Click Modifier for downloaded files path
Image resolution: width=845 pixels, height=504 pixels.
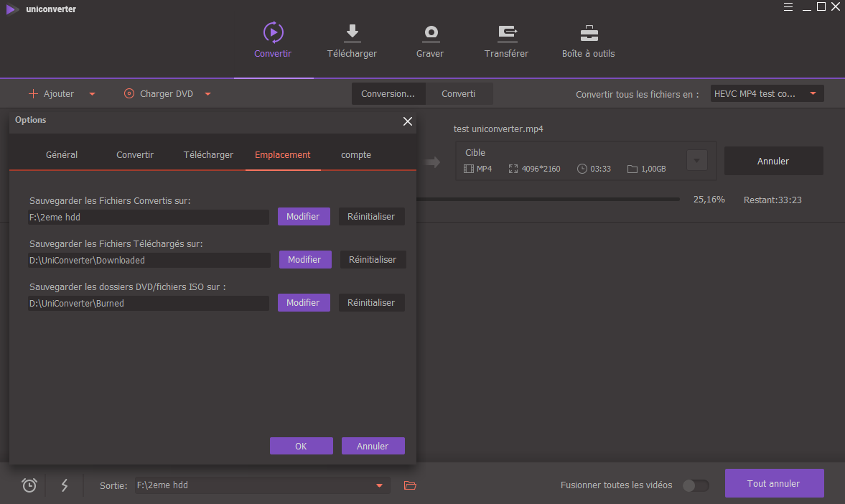coord(304,259)
